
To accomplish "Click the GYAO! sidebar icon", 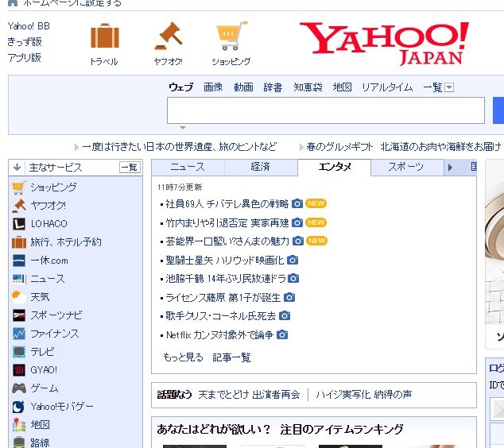I will point(18,370).
